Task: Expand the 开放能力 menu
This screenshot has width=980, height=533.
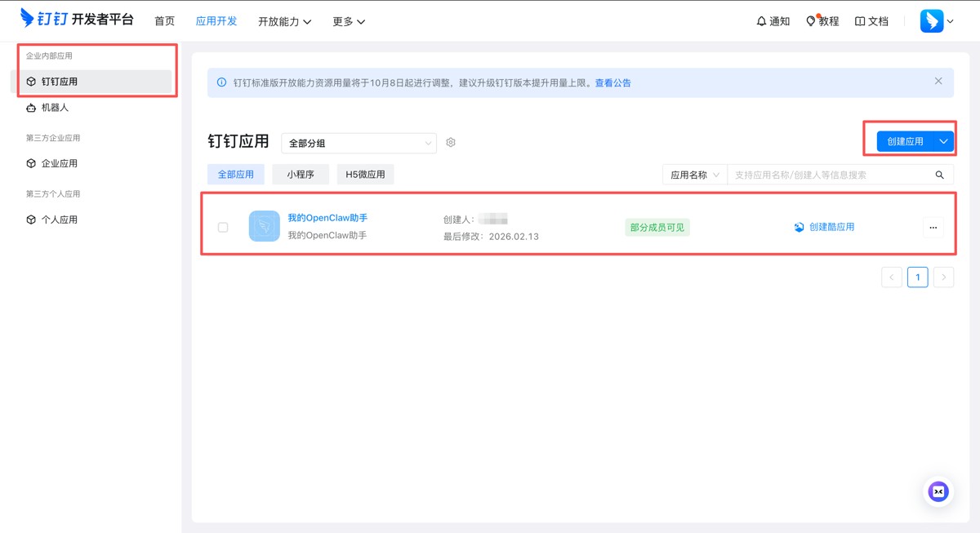Action: [284, 21]
